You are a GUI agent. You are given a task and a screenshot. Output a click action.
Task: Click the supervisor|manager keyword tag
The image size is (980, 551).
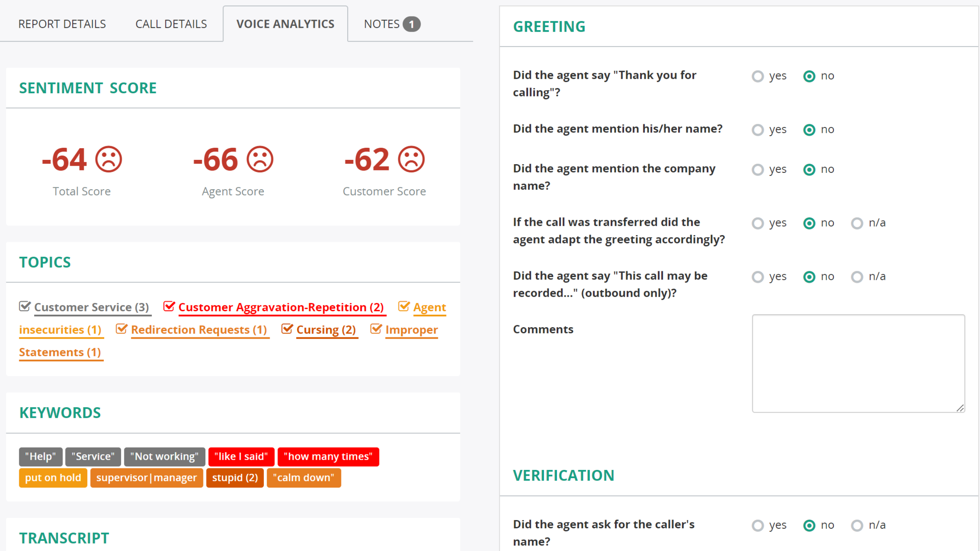tap(147, 478)
